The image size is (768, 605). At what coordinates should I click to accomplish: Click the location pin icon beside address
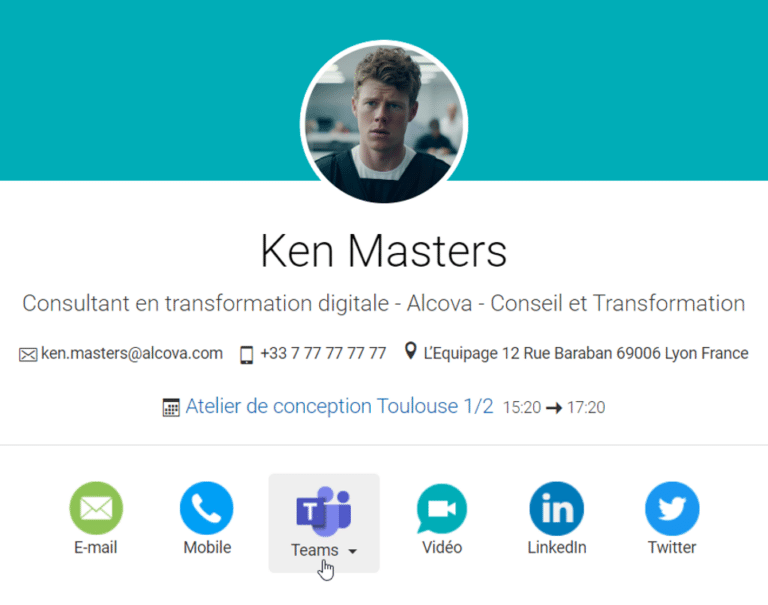[x=410, y=351]
